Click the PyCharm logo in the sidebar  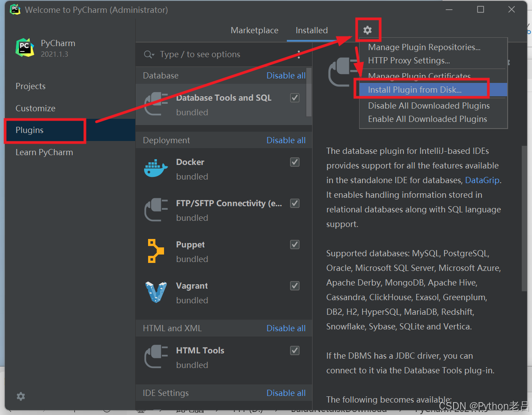click(x=25, y=47)
